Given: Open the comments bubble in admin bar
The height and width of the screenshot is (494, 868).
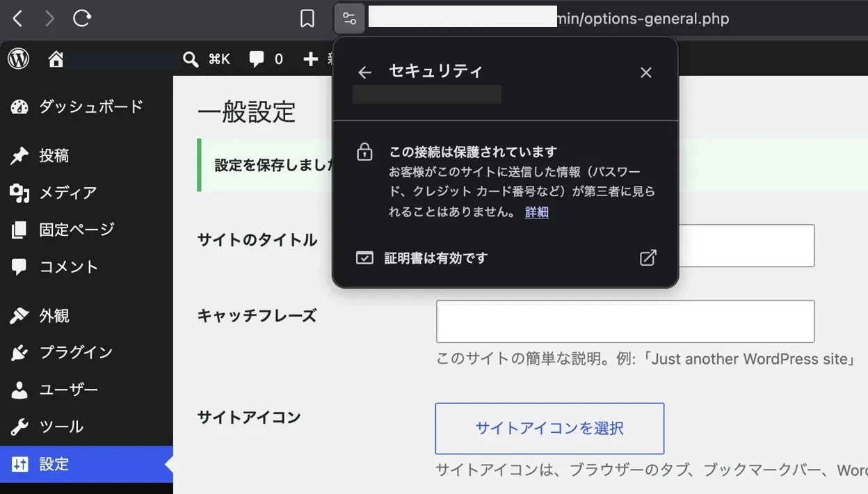Looking at the screenshot, I should coord(266,59).
